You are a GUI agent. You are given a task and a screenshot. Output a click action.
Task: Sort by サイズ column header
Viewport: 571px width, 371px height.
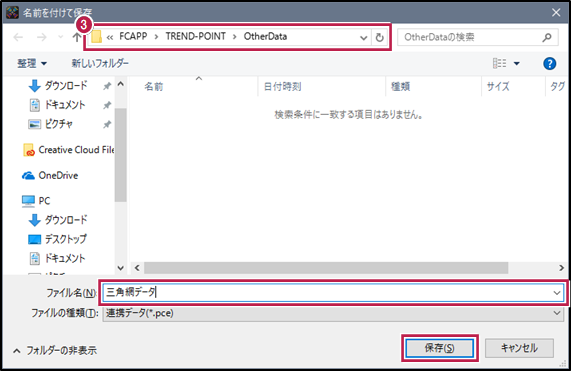498,87
